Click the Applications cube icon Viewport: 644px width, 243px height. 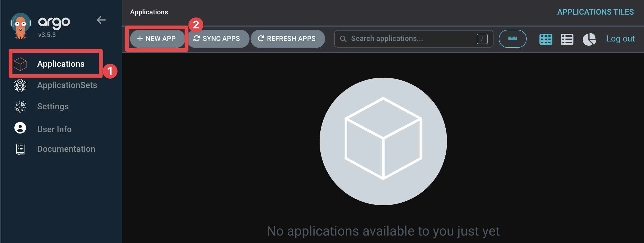coord(20,64)
